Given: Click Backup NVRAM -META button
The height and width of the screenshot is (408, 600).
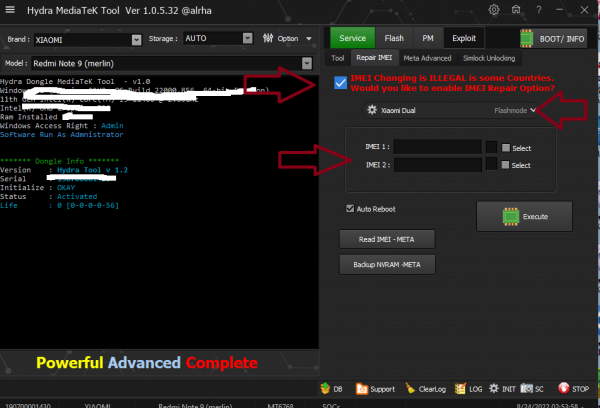Looking at the screenshot, I should 387,264.
